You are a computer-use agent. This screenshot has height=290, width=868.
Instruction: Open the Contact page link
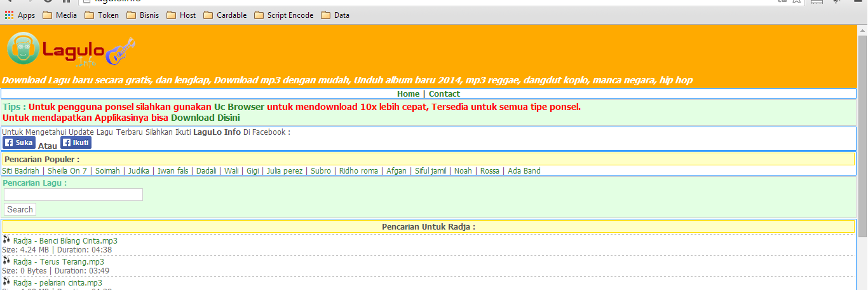click(x=444, y=94)
